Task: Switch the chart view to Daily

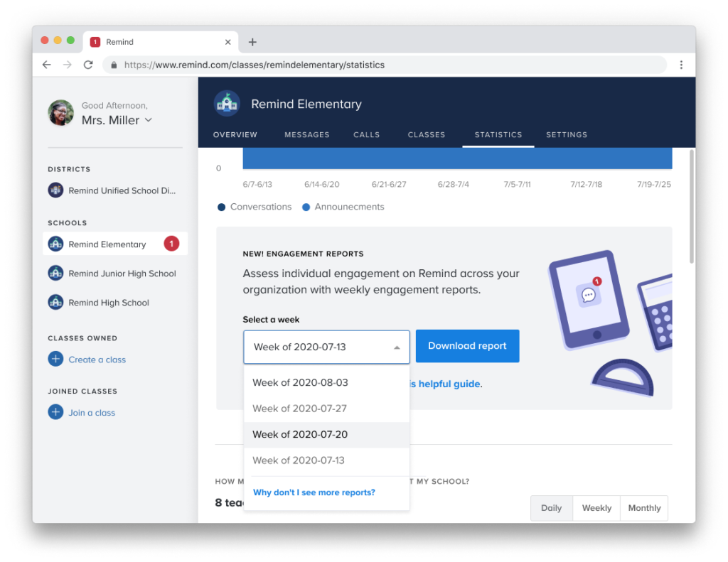Action: click(551, 507)
